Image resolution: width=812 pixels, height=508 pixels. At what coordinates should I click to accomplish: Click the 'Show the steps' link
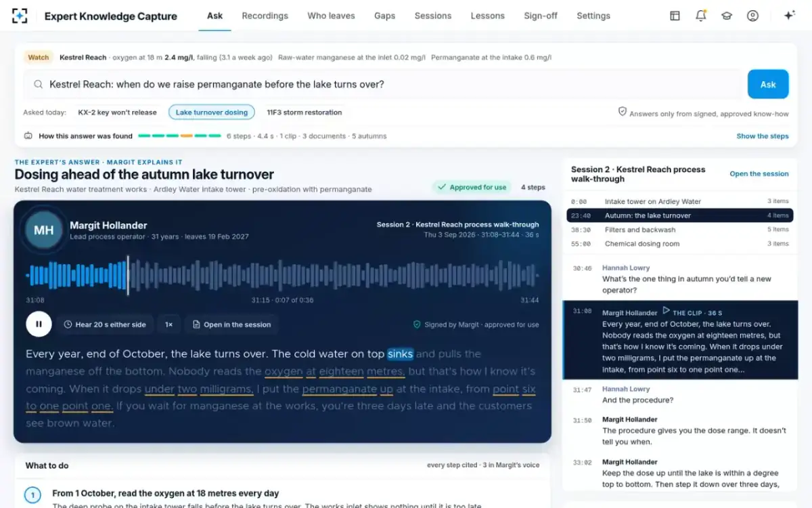(x=763, y=136)
